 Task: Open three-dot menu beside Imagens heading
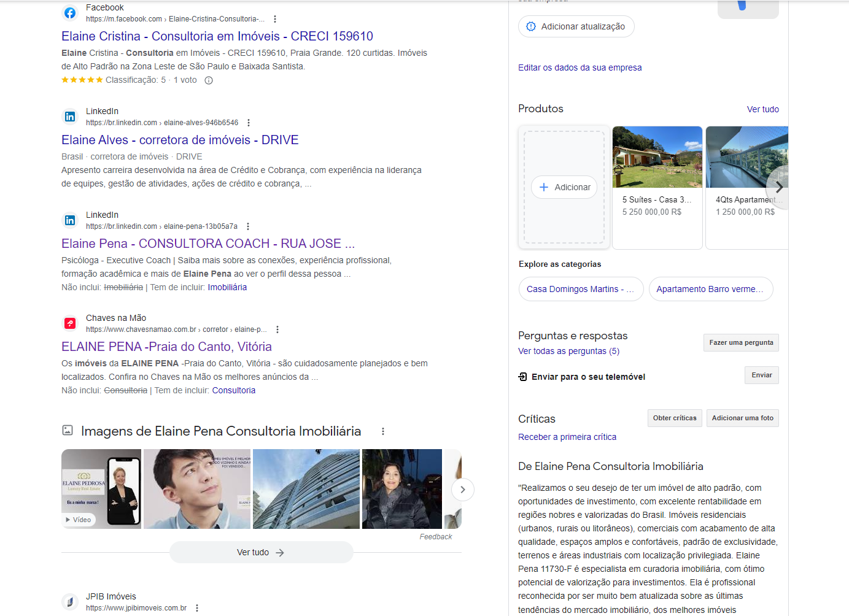[383, 431]
